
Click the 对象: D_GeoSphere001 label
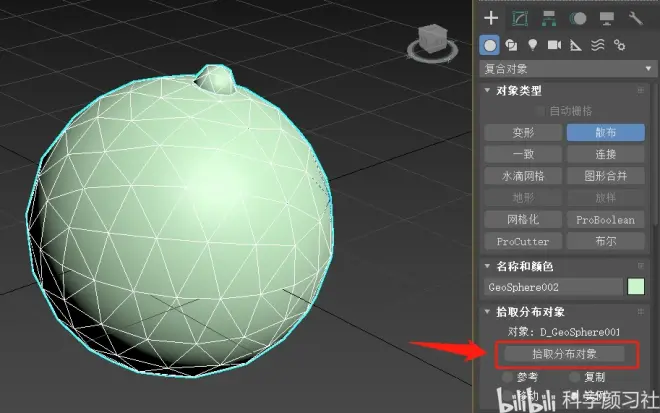pos(564,332)
